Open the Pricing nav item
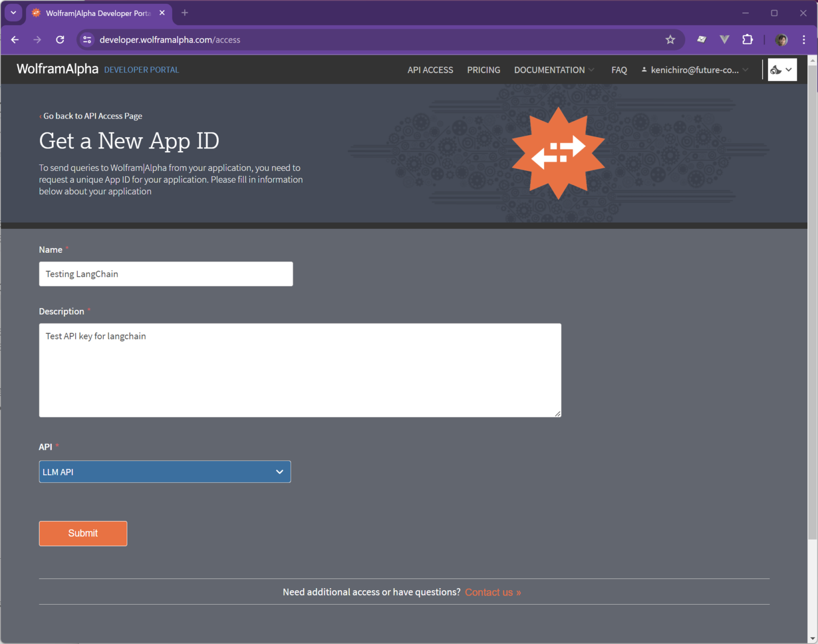This screenshot has width=818, height=644. 484,70
